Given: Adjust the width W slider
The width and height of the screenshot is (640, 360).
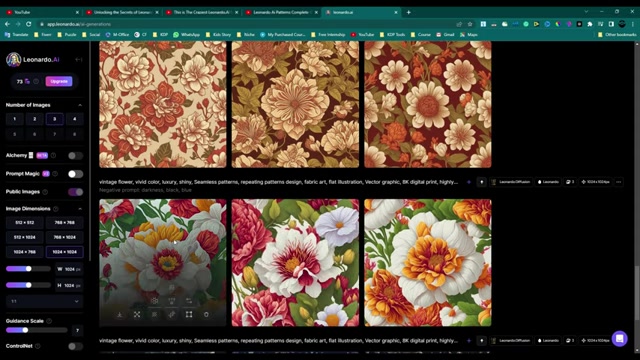Looking at the screenshot, I should pyautogui.click(x=29, y=269).
